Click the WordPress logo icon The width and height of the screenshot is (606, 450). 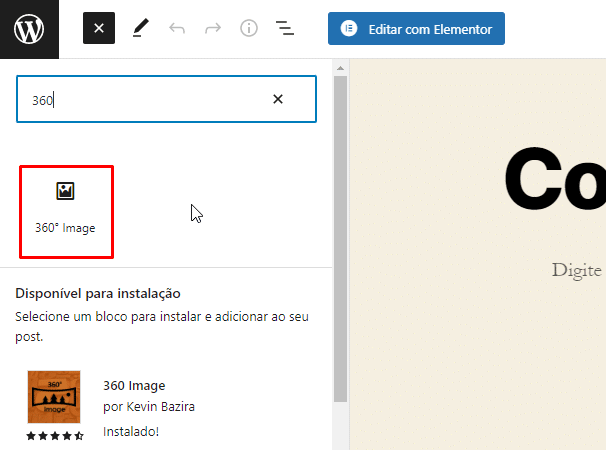tap(29, 29)
